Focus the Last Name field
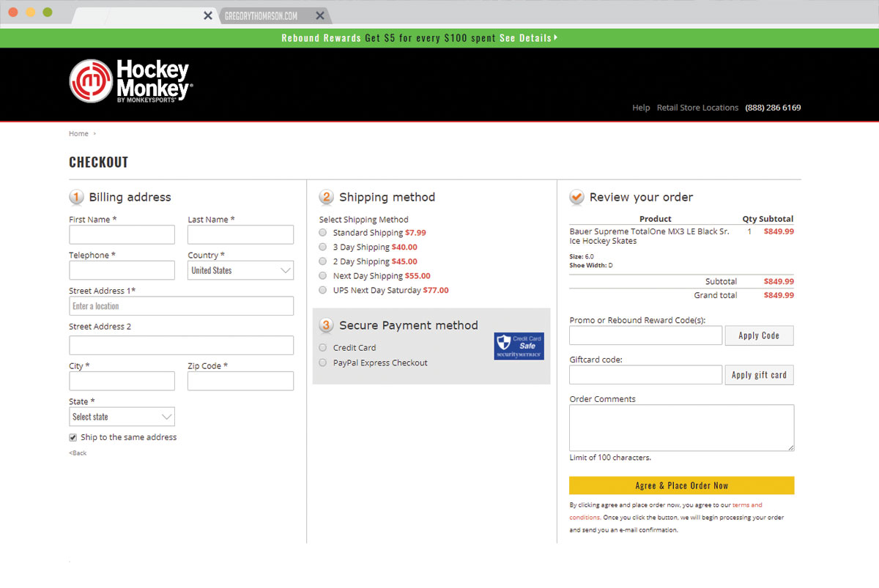 [240, 234]
